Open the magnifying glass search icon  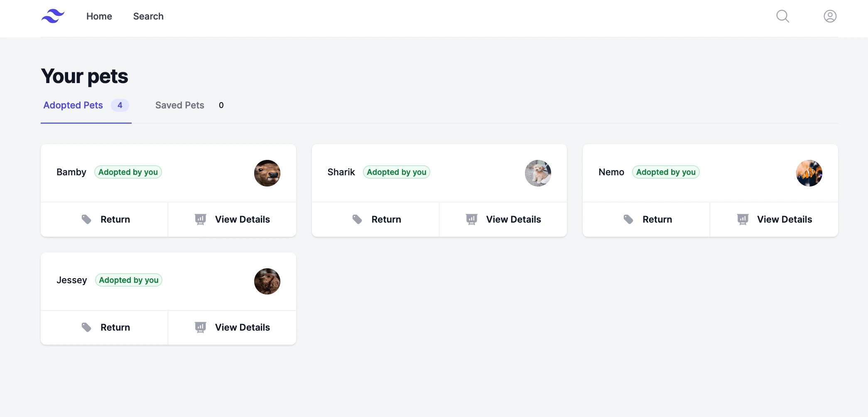782,16
